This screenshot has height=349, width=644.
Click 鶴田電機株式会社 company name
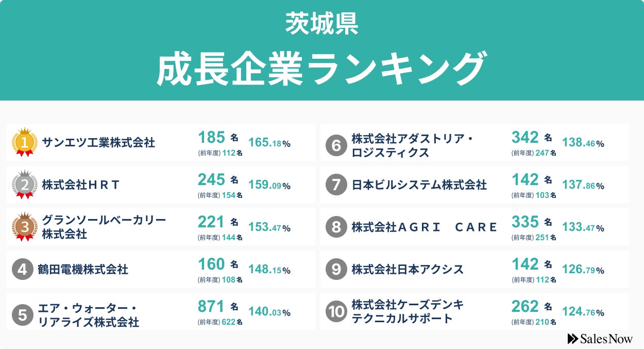click(83, 269)
